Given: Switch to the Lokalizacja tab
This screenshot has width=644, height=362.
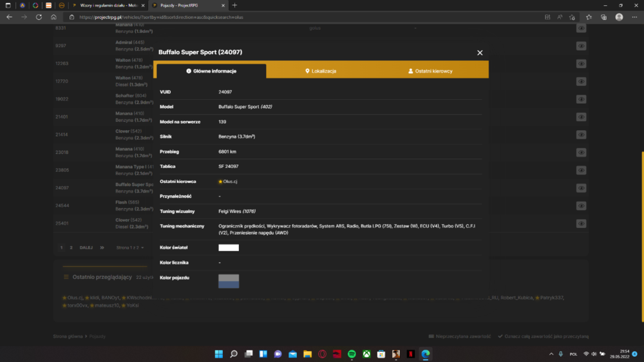Looking at the screenshot, I should coord(321,71).
